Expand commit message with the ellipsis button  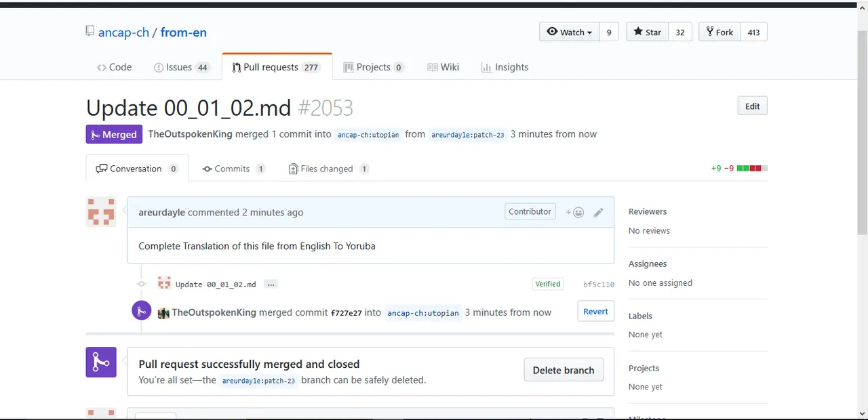pos(271,285)
